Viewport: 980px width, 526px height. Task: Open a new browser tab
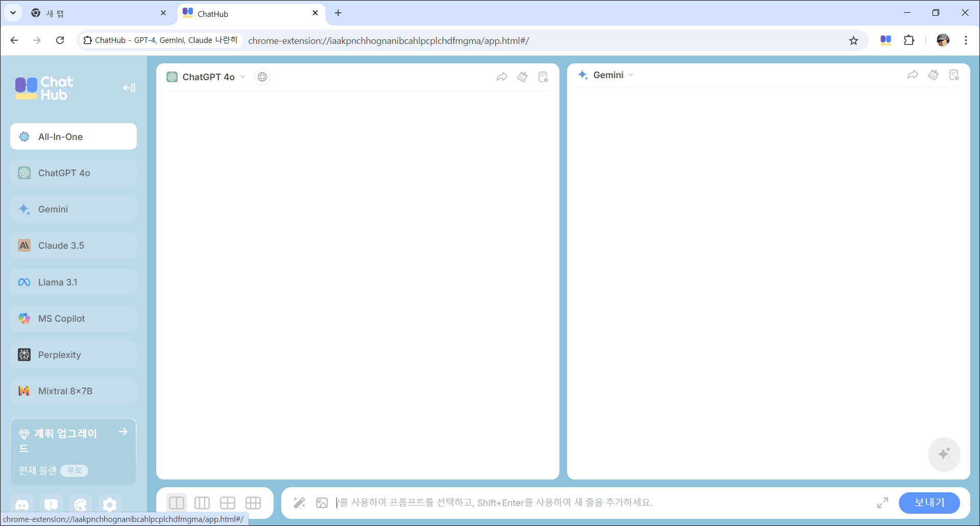[x=338, y=13]
